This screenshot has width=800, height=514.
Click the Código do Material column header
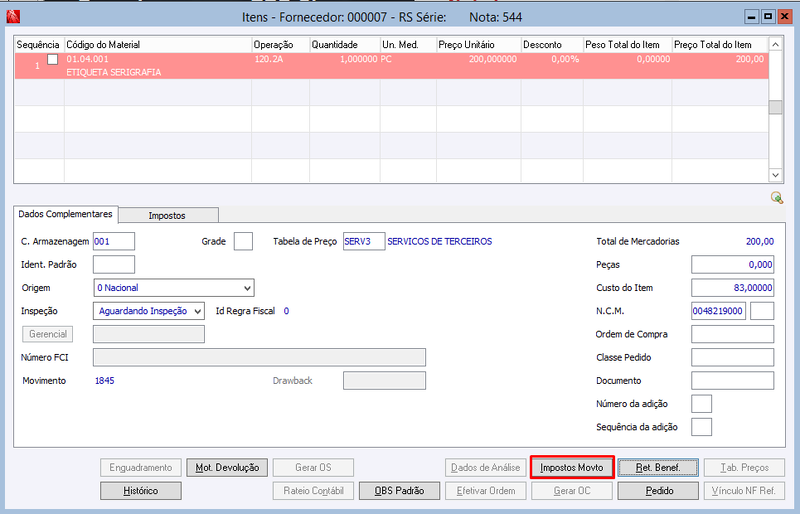coord(158,44)
